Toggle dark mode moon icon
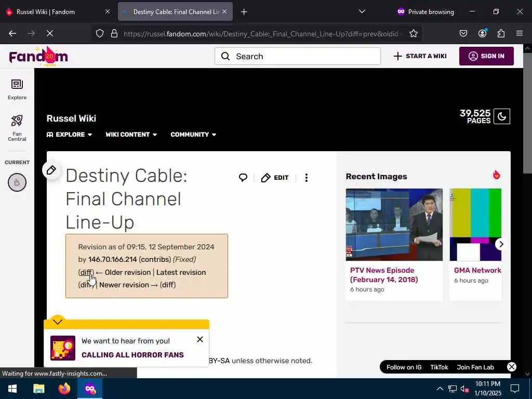Screen dimensions: 532x399 502,116
